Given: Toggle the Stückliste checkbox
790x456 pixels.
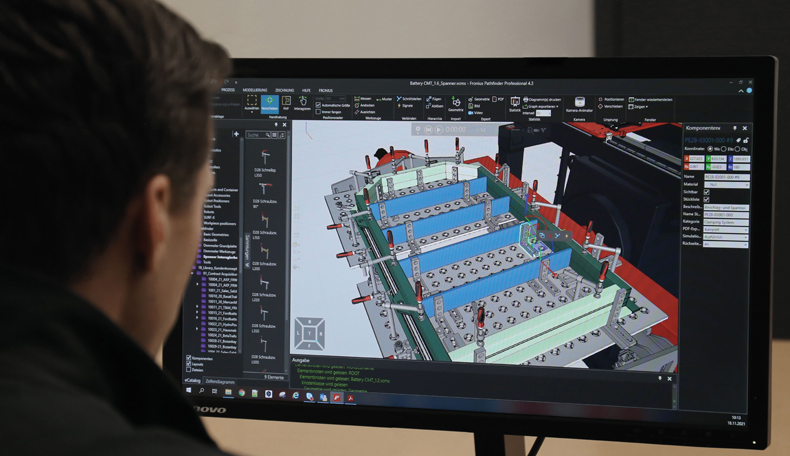Looking at the screenshot, I should point(706,200).
